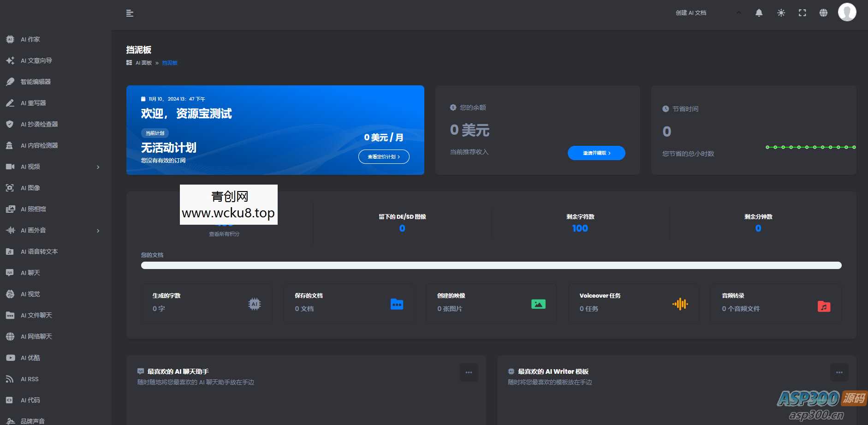Click the 您的文档 progress bar
This screenshot has width=868, height=425.
491,266
